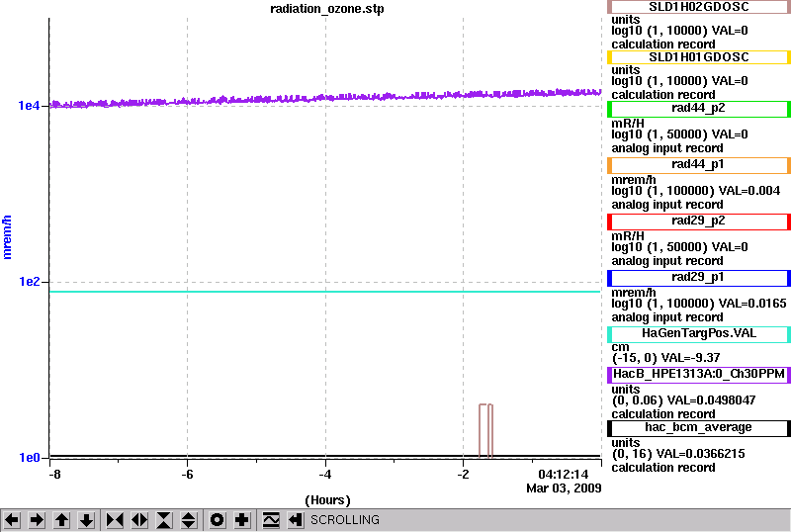Image resolution: width=791 pixels, height=532 pixels.
Task: Click the (Hours) x-axis title
Action: [327, 500]
